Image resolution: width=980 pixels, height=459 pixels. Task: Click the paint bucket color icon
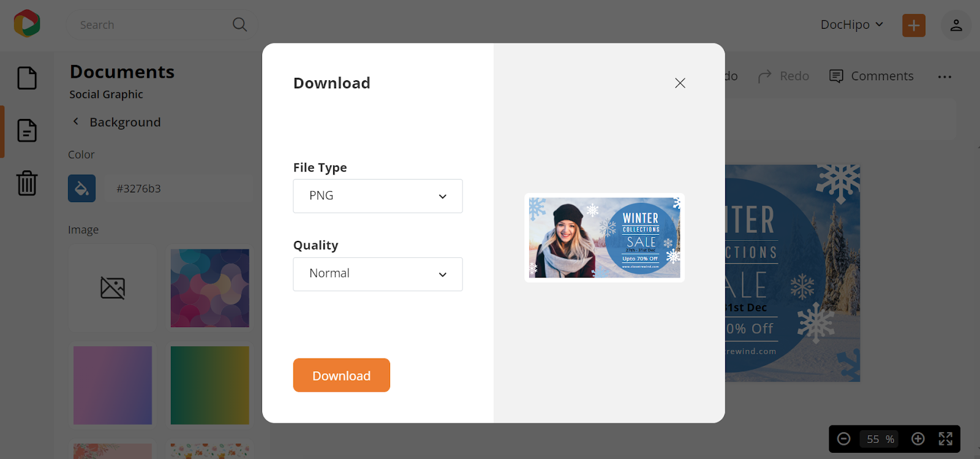point(81,189)
